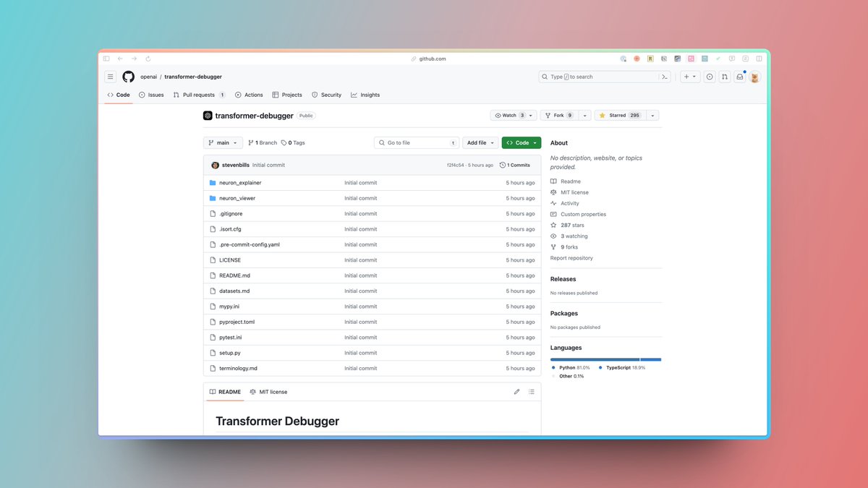The image size is (868, 488).
Task: Click the OpenAI repository owner avatar
Action: [208, 116]
